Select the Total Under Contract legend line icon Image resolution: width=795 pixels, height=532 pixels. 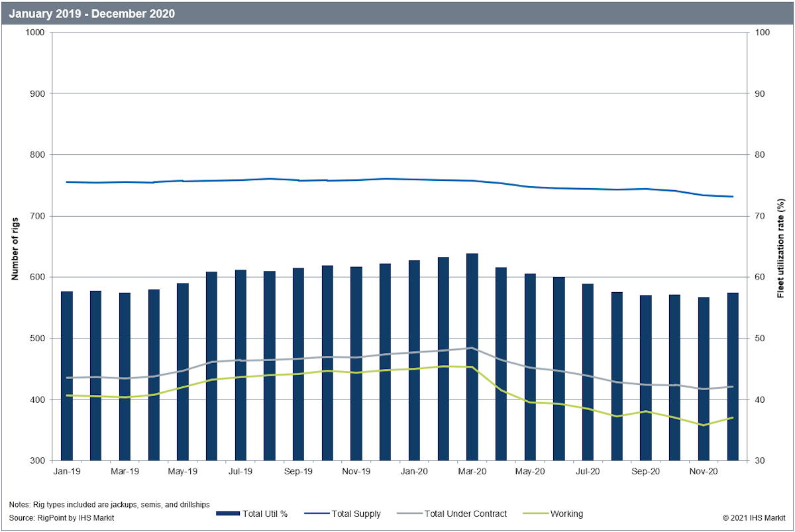click(409, 513)
